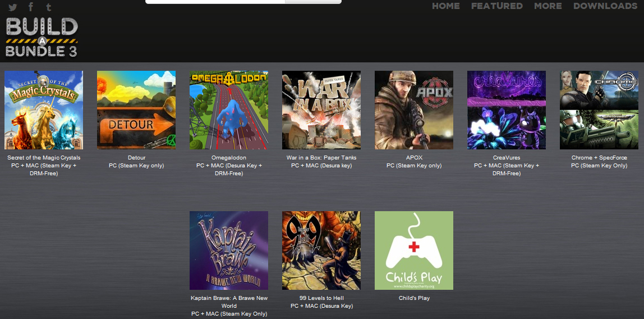Image resolution: width=644 pixels, height=319 pixels.
Task: Click 'PC + MAC (Desura Key)' under 99 Levels
Action: click(x=321, y=306)
